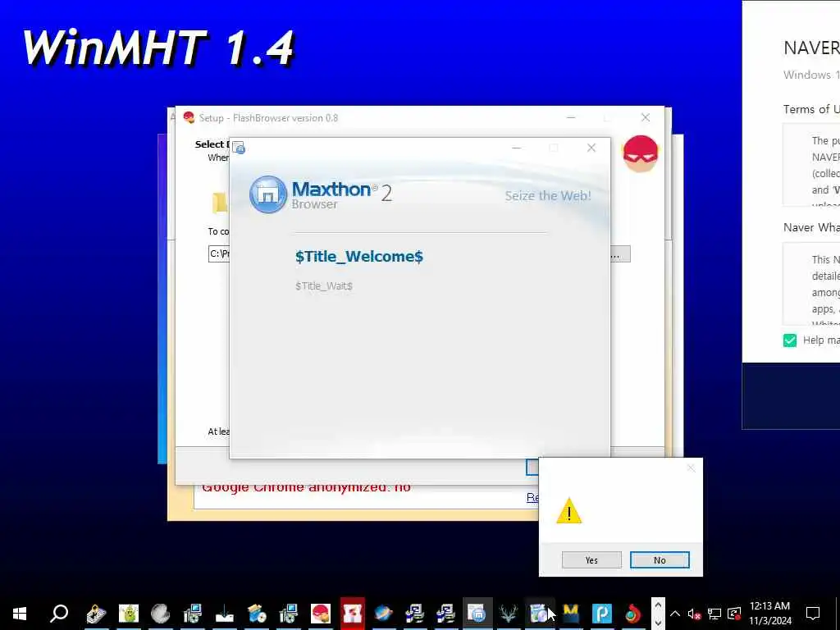The image size is (840, 630).
Task: Toggle the Naver 'Help ma...' checkbox
Action: (x=790, y=340)
